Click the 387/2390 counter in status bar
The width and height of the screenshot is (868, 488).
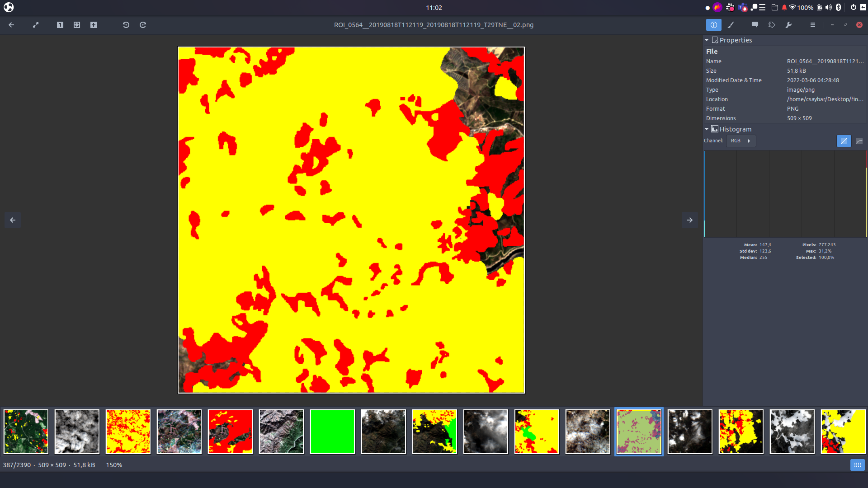pyautogui.click(x=17, y=465)
